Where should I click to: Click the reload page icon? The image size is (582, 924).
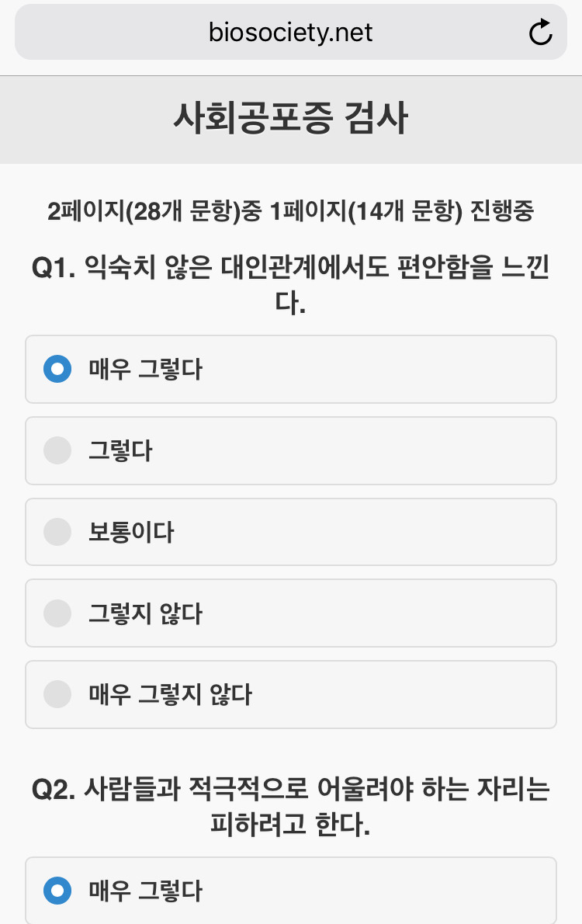tap(540, 32)
